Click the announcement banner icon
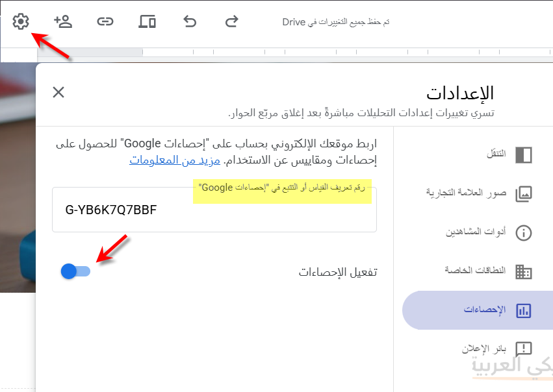 click(x=523, y=349)
